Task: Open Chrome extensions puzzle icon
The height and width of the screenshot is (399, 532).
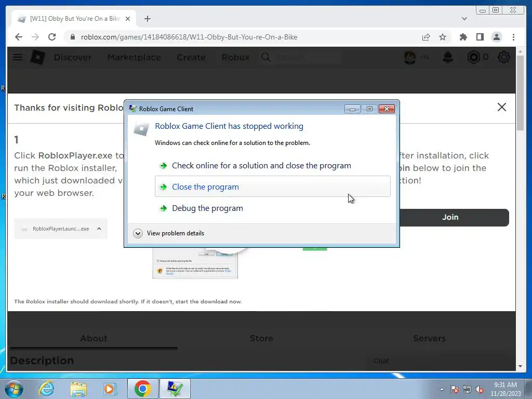Action: click(x=463, y=37)
